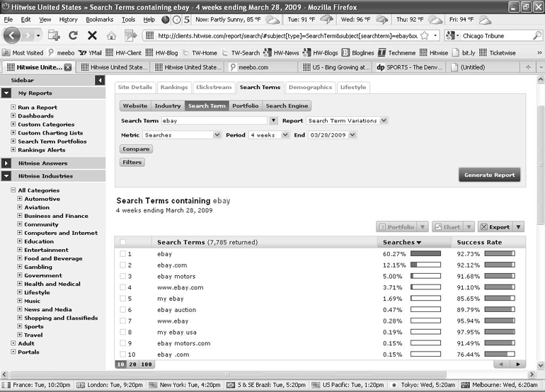The image size is (545, 392).
Task: Open the Metric Searches dropdown
Action: coord(182,135)
